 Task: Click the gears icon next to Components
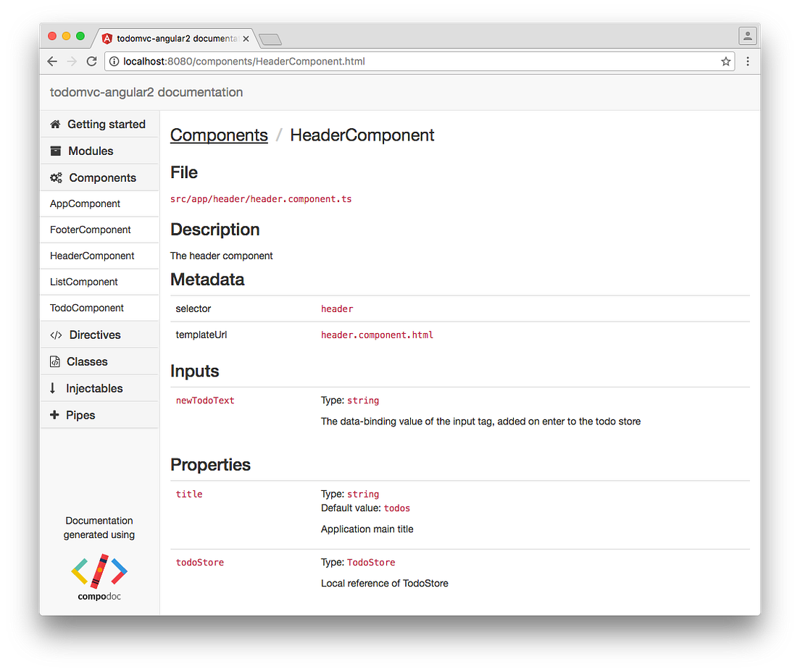(x=55, y=177)
